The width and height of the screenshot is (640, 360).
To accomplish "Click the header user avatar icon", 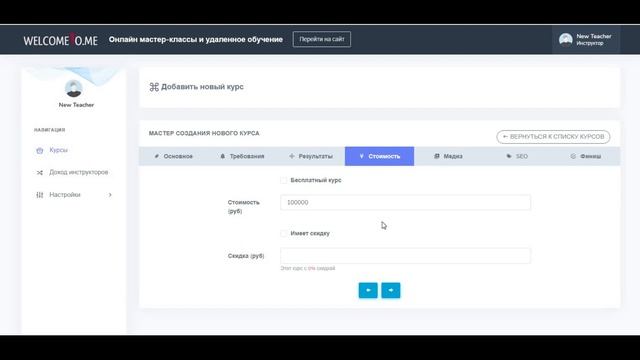I will pyautogui.click(x=566, y=40).
